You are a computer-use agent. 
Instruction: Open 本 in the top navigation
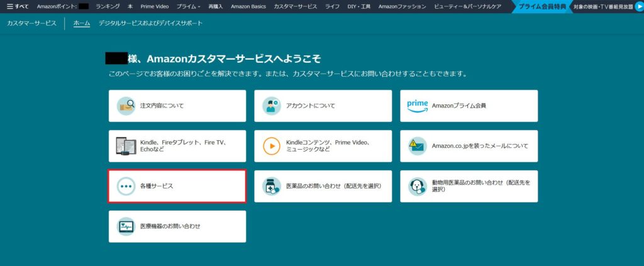(130, 6)
